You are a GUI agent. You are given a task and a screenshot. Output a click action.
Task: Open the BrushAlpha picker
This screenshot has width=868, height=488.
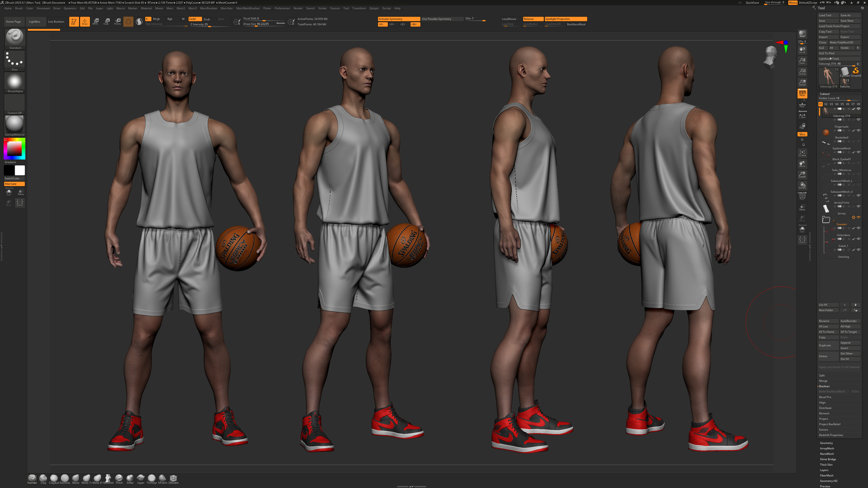tap(14, 82)
